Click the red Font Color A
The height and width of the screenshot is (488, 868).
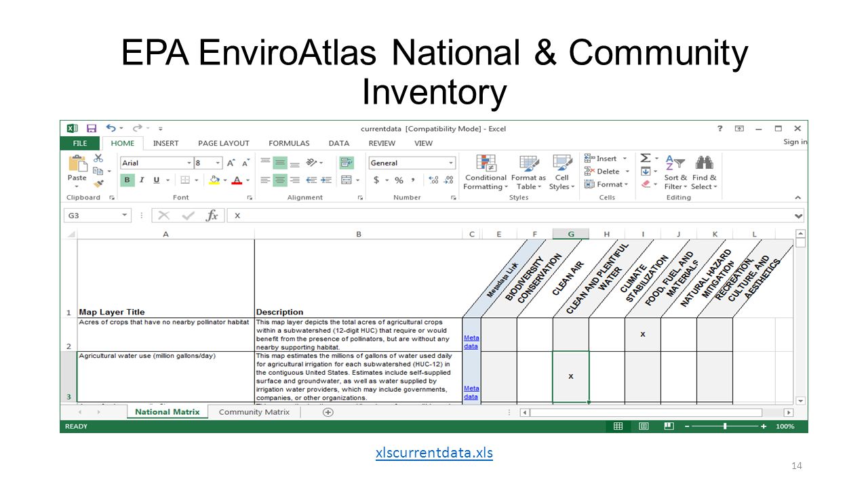pyautogui.click(x=237, y=180)
